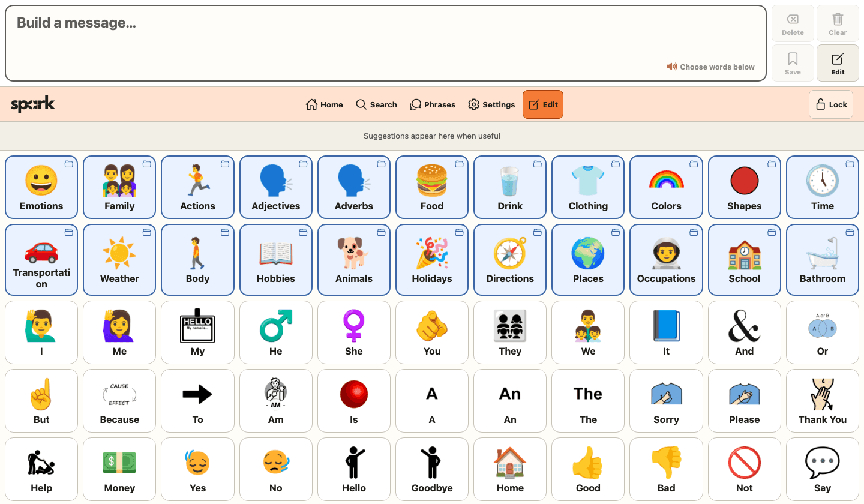The width and height of the screenshot is (864, 504).
Task: Click the Delete button beside message box
Action: click(793, 23)
